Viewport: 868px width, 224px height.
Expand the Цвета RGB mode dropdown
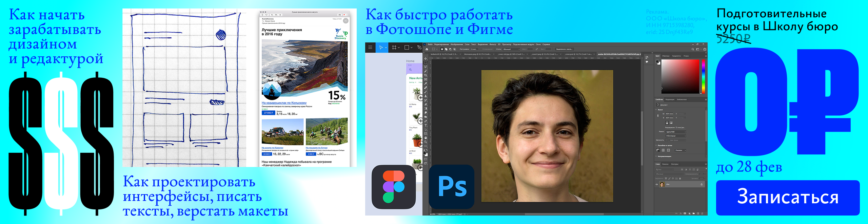tap(675, 132)
